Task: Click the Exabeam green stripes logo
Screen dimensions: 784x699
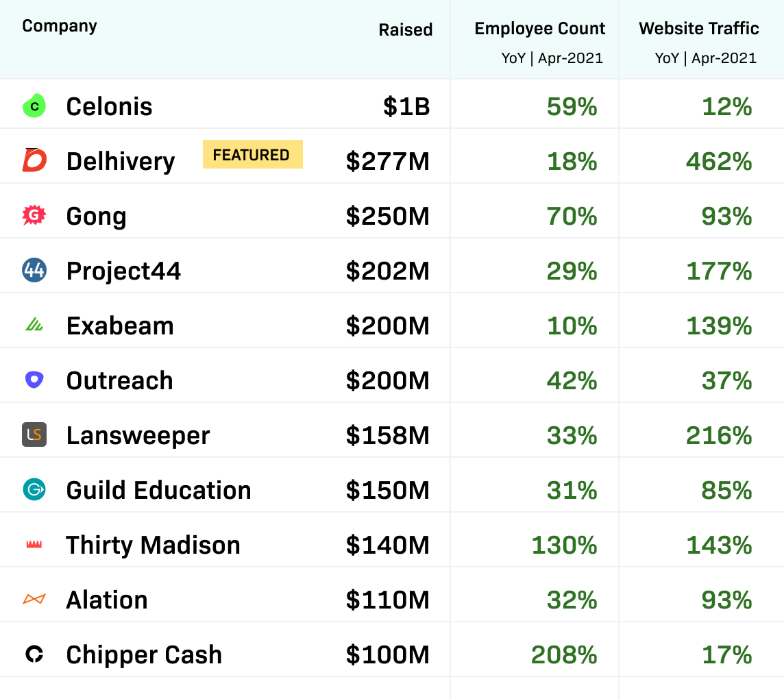Action: tap(34, 325)
